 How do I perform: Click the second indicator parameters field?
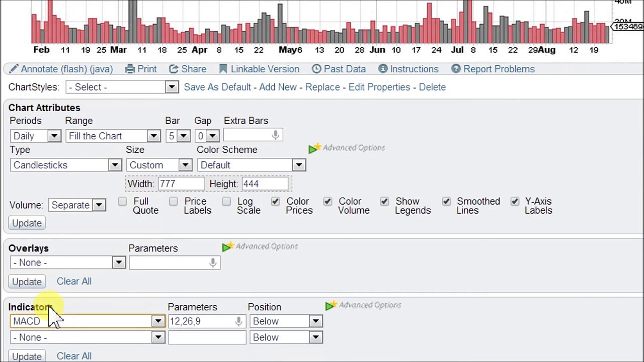click(207, 337)
